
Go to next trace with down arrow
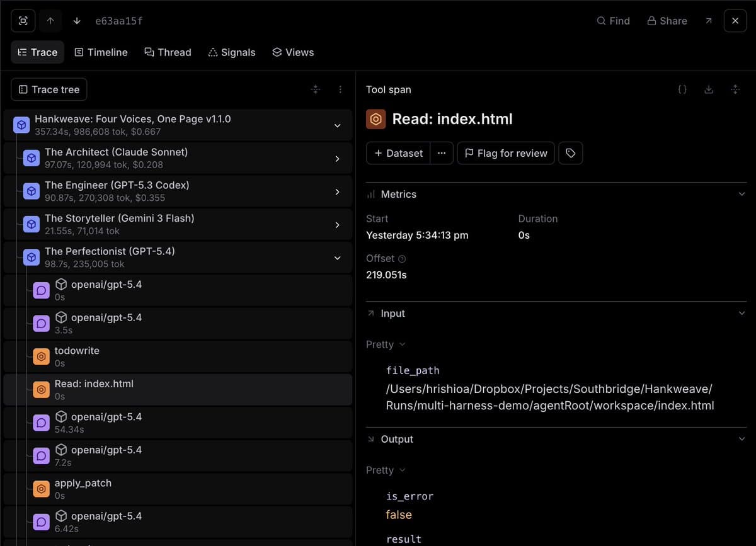coord(77,21)
